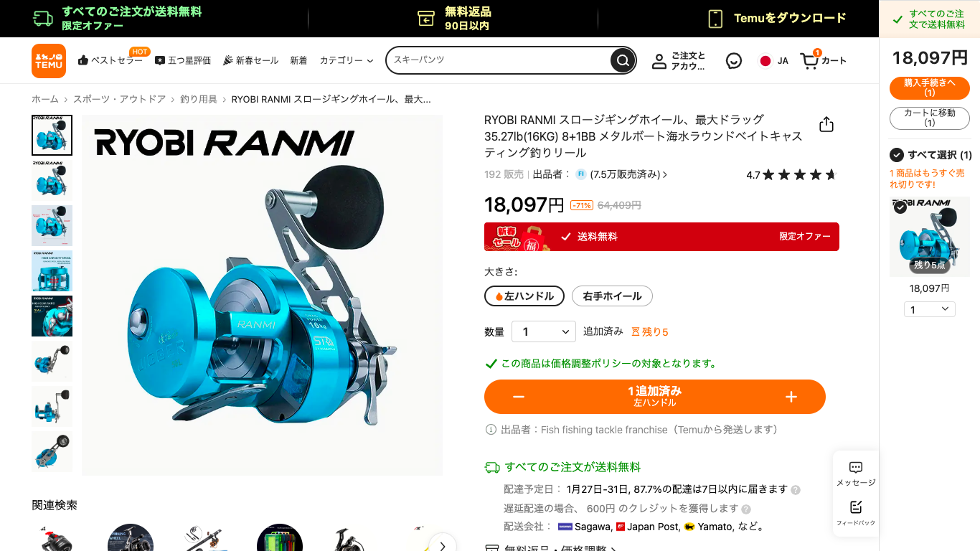Open the 数量 quantity dropdown
Screen dimensions: 980x551
[x=544, y=331]
